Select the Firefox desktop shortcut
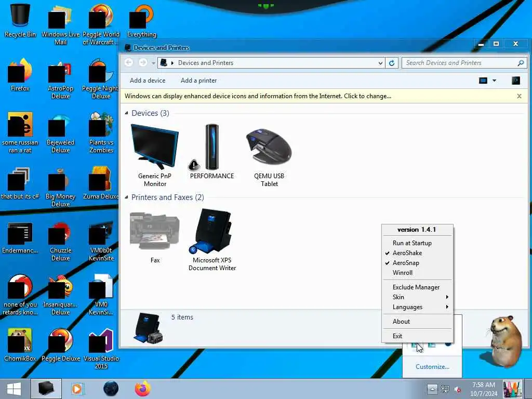 (20, 75)
